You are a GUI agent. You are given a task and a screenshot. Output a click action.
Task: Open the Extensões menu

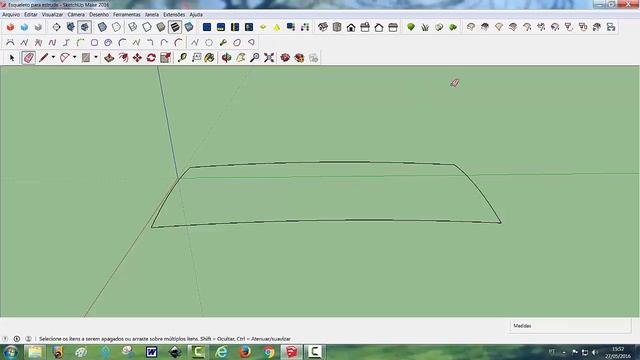(x=174, y=14)
